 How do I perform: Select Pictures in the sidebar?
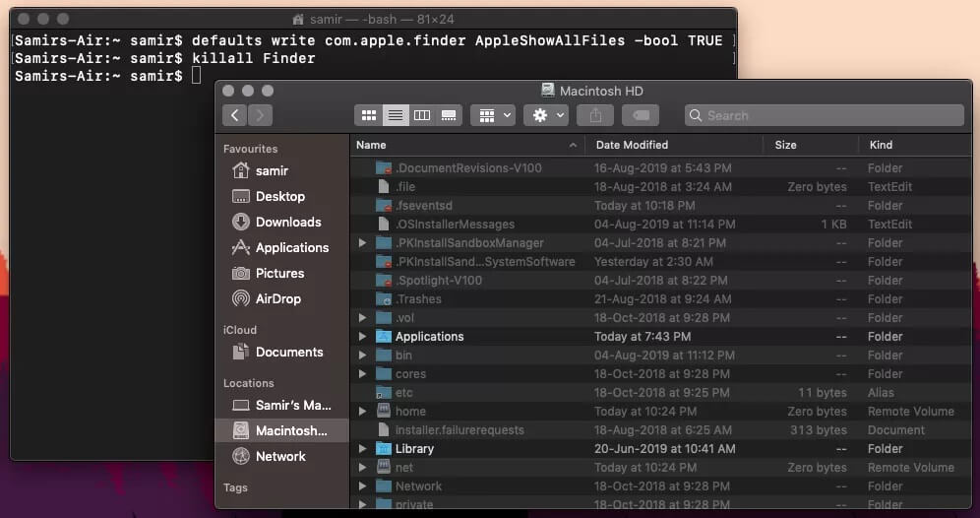[x=281, y=274]
